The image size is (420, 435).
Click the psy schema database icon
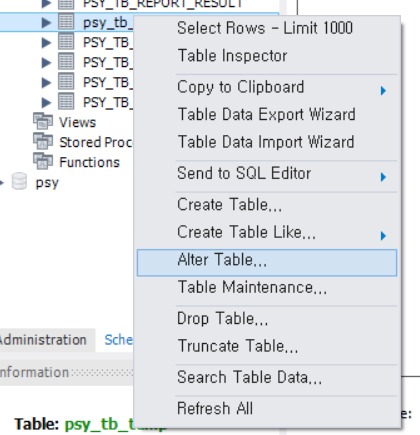point(19,181)
